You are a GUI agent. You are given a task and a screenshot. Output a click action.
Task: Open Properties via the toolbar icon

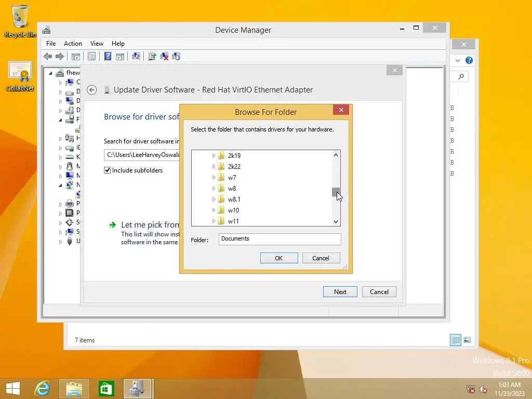[91, 56]
